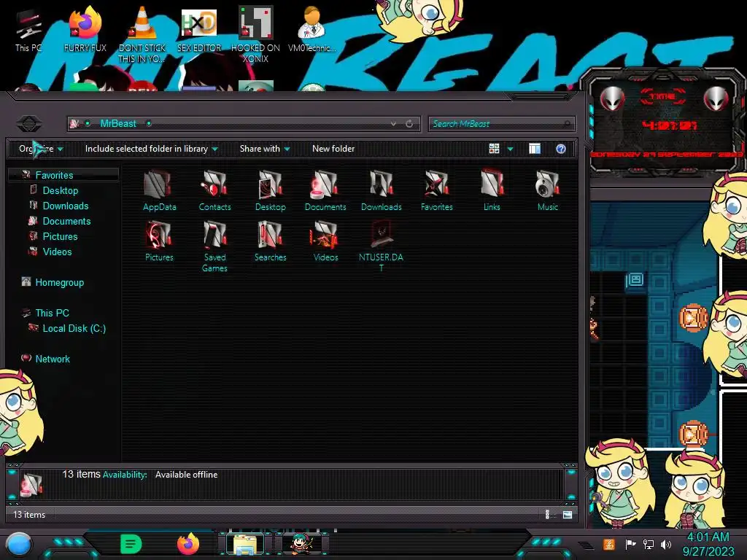
Task: Open Action Center flag tray icon
Action: [x=630, y=544]
